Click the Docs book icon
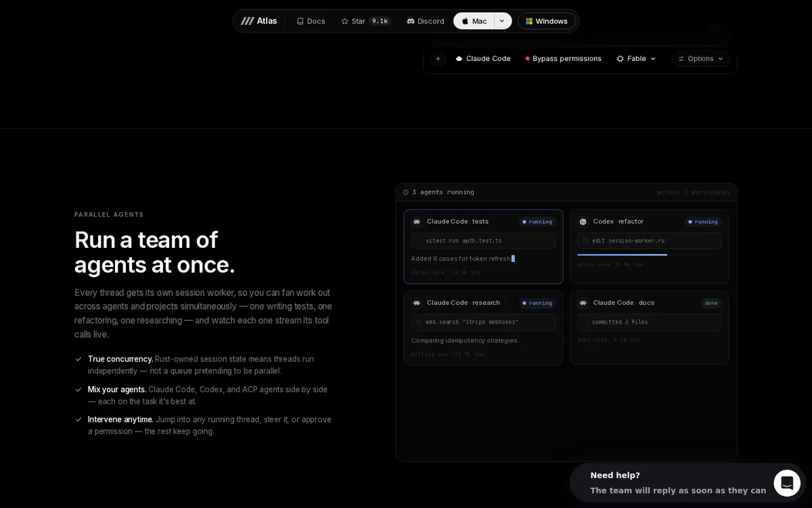The width and height of the screenshot is (812, 508). coord(300,21)
